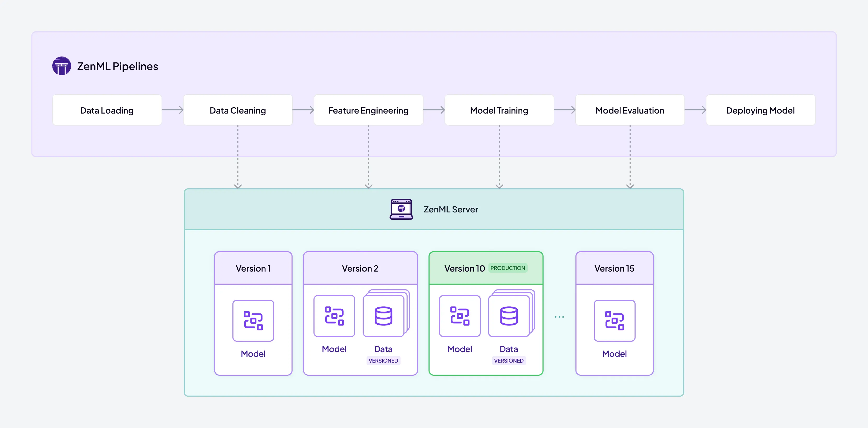Toggle the VERSIONED badge under Version 2 data
Screen dimensions: 868x428
coord(383,361)
